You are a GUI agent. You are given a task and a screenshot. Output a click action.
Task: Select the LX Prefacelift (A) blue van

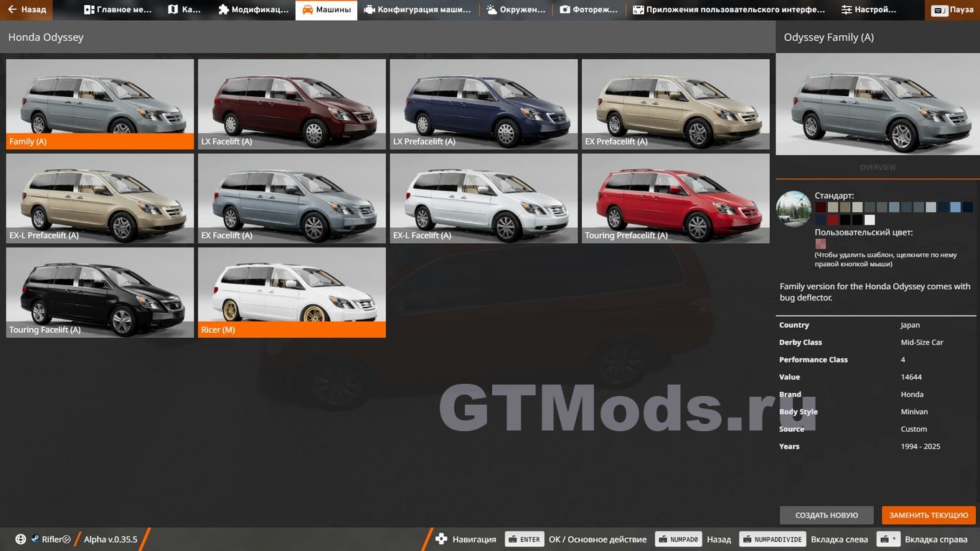click(484, 104)
